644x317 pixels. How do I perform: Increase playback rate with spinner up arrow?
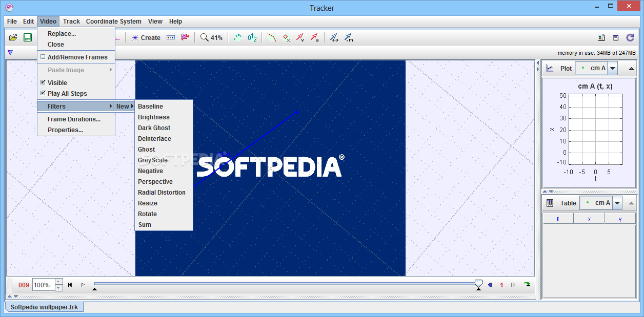point(58,282)
